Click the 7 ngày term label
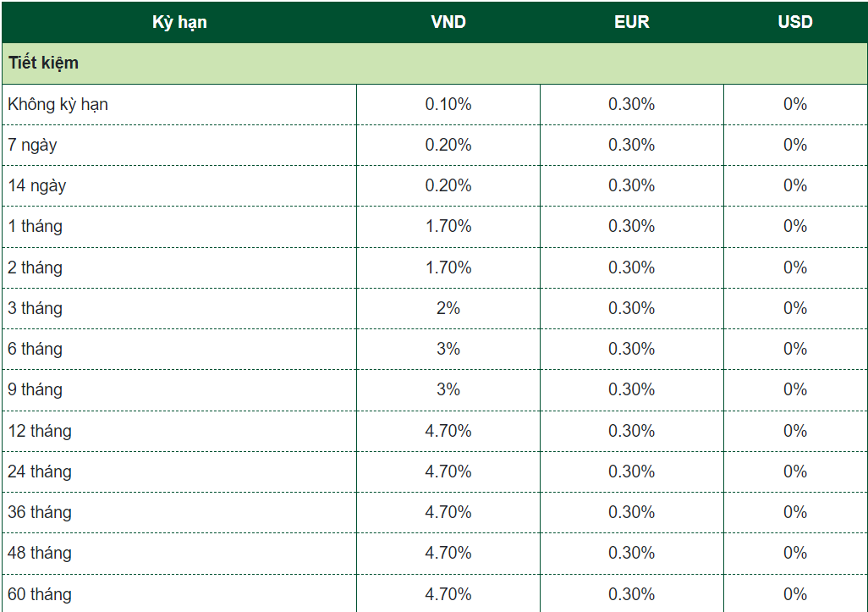868x612 pixels. click(x=33, y=146)
